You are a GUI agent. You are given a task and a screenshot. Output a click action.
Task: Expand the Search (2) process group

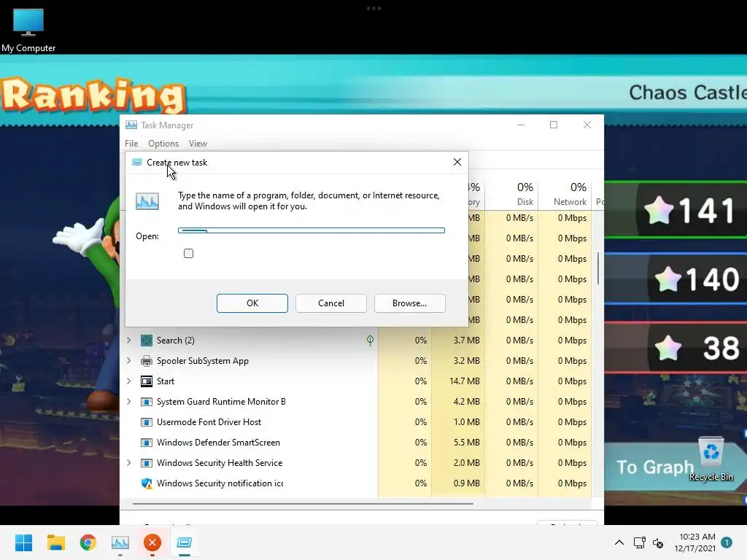point(128,340)
